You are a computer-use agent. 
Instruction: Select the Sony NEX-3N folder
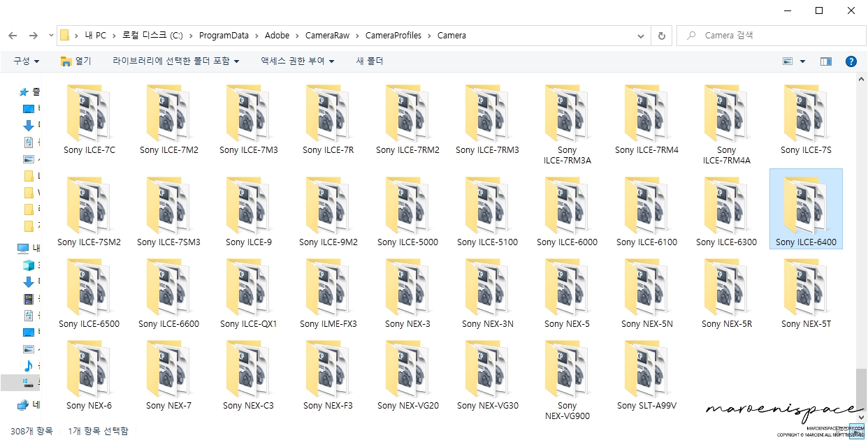click(487, 293)
